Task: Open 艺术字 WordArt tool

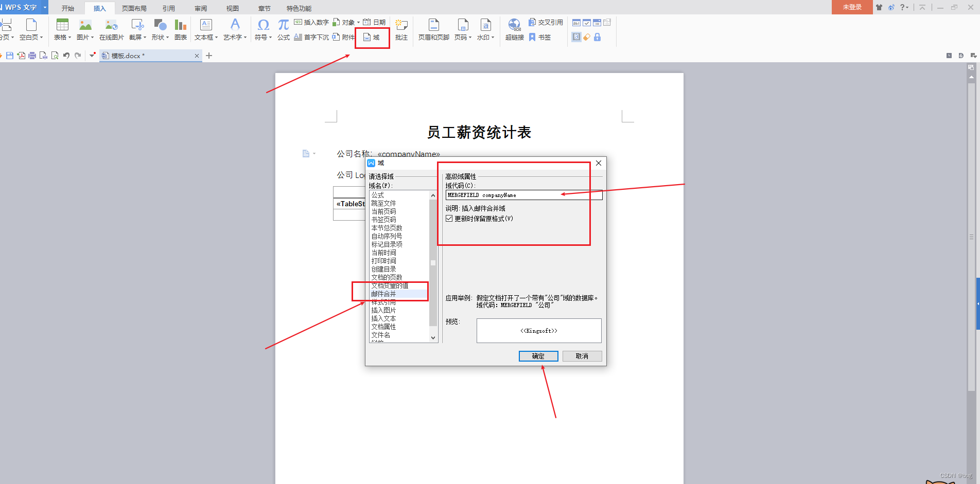Action: pyautogui.click(x=235, y=29)
